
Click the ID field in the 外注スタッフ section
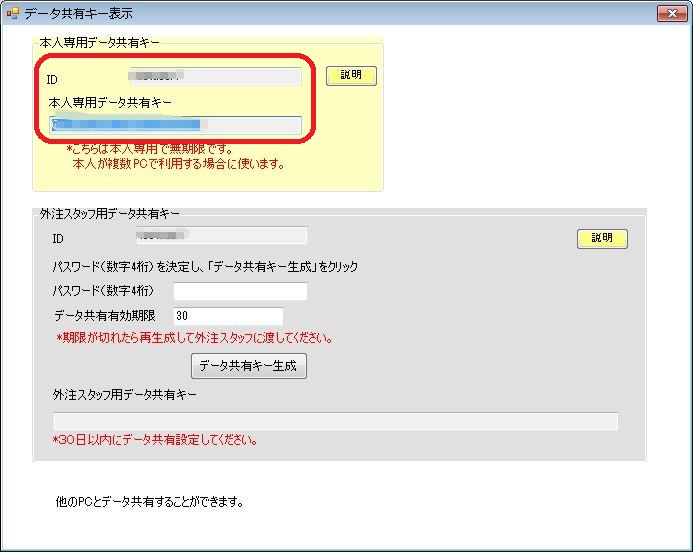click(x=221, y=236)
